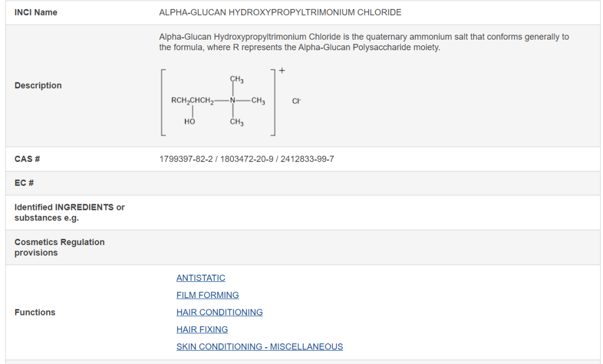603x364 pixels.
Task: Click the INCI name ALPHA-GLUCAN HYDROXYPROPYLTRIMONIUM CHLORIDE
Action: pos(280,12)
